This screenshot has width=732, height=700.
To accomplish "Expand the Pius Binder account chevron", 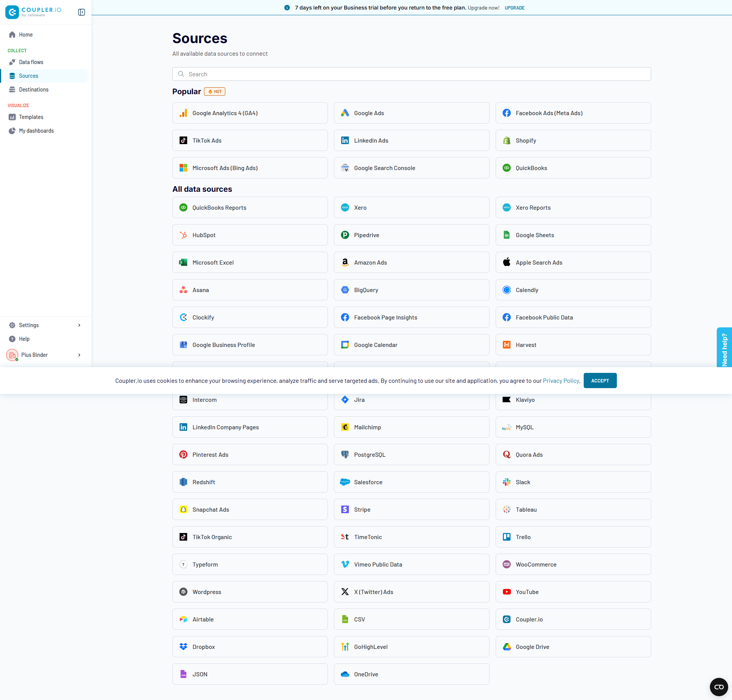I will click(x=79, y=355).
